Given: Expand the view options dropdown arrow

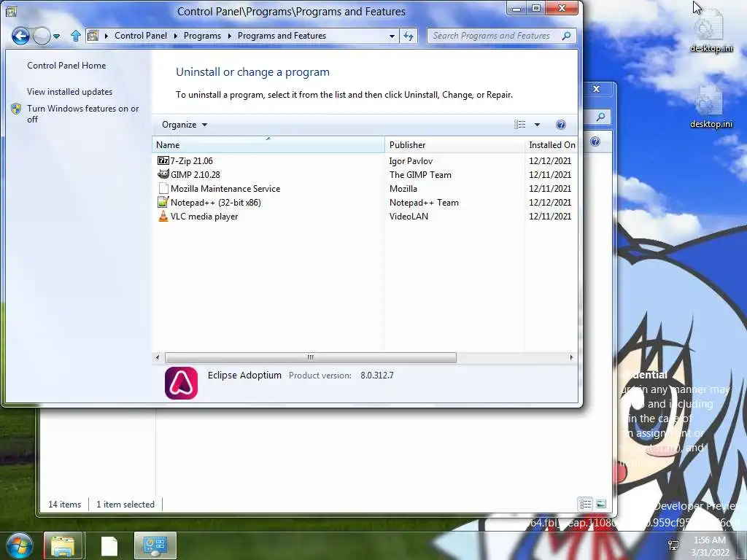Looking at the screenshot, I should tap(537, 125).
